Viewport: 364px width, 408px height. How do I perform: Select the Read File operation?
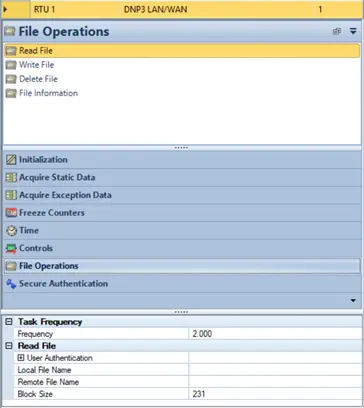click(182, 51)
